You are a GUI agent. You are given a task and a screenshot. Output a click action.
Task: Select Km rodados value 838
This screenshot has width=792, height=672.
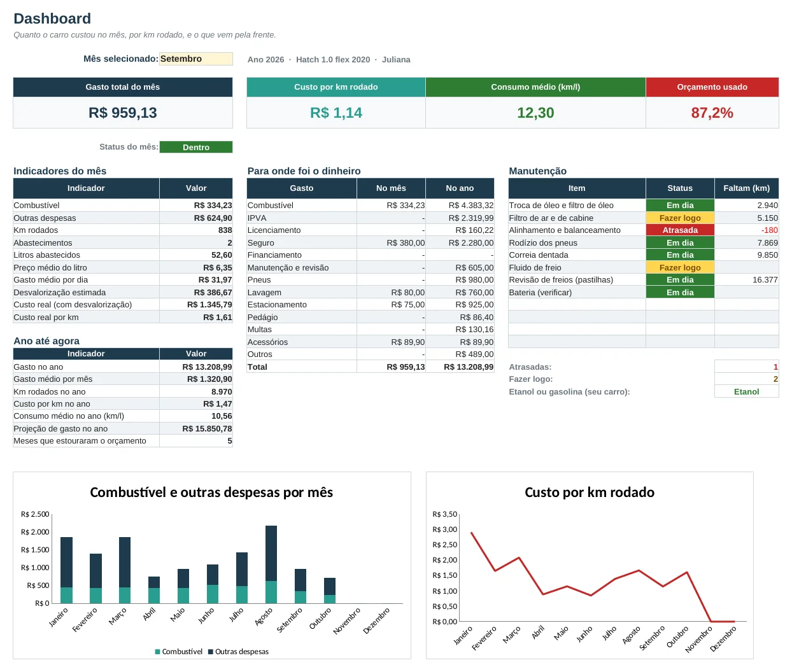tap(196, 230)
